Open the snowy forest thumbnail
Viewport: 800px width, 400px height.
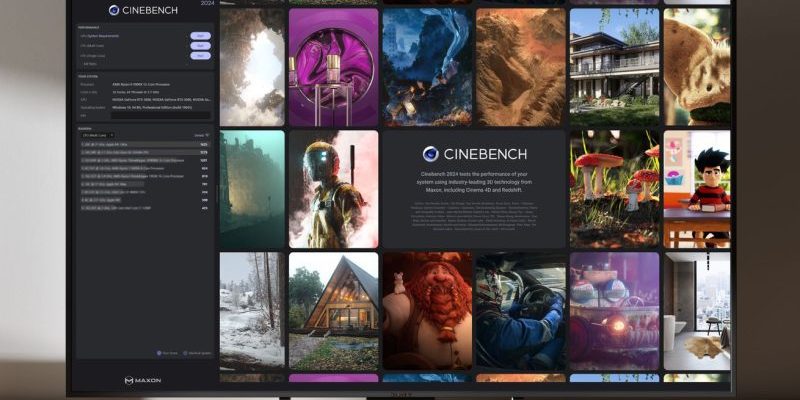point(252,311)
